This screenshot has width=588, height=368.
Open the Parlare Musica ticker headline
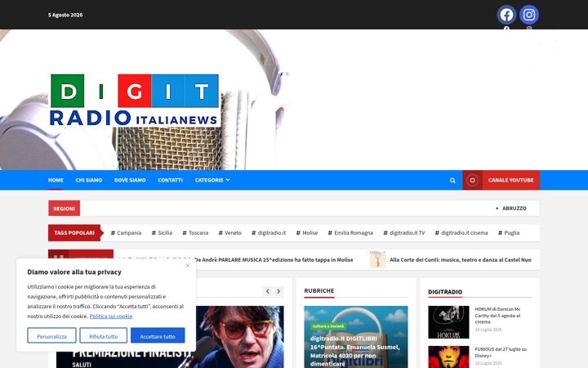click(274, 260)
